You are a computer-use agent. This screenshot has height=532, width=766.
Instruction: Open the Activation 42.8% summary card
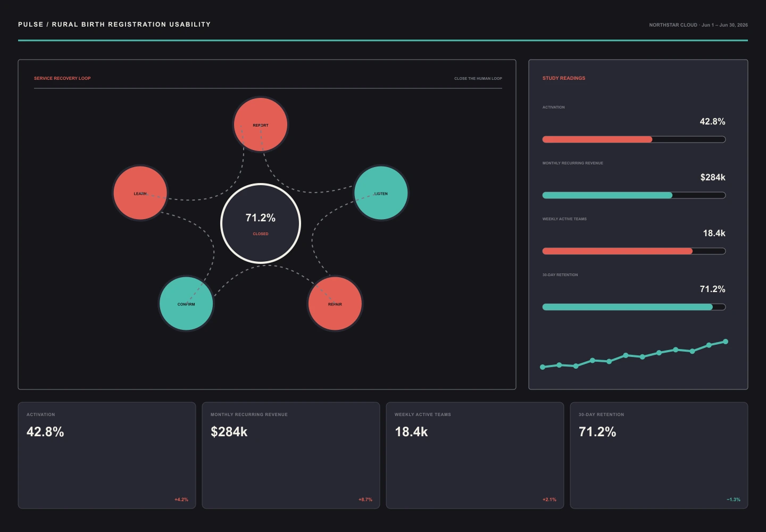(107, 455)
